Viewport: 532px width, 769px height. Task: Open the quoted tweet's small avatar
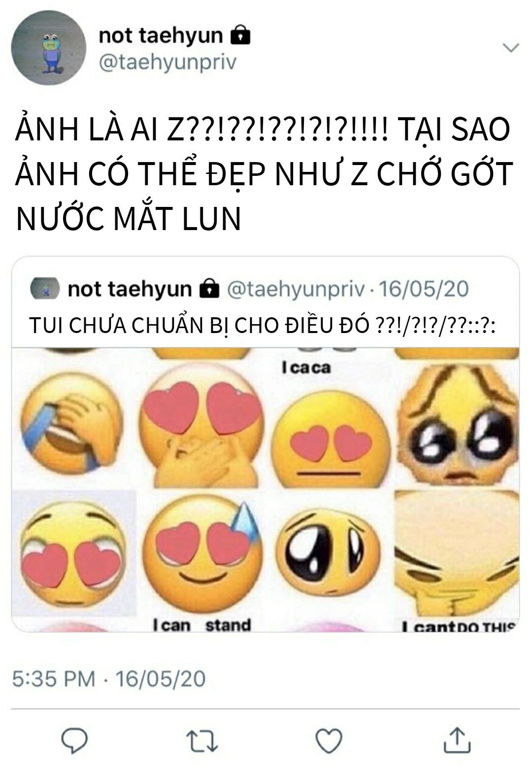pyautogui.click(x=45, y=289)
